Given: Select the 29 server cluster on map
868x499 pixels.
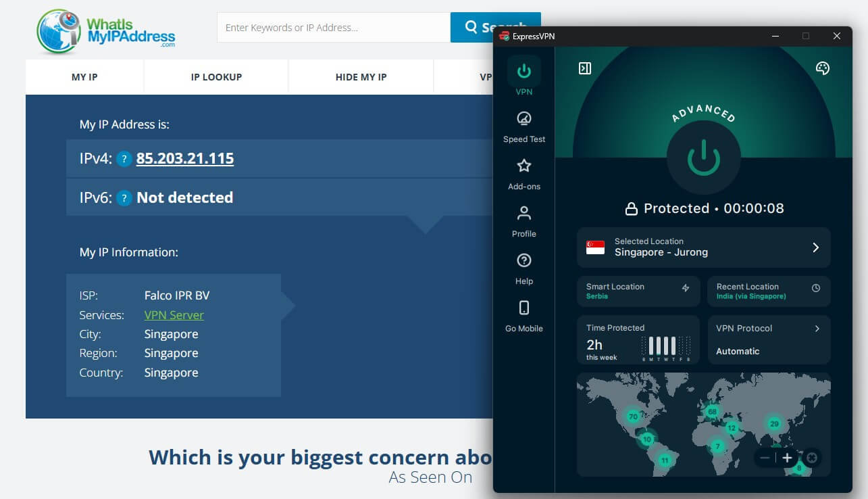Looking at the screenshot, I should point(775,424).
